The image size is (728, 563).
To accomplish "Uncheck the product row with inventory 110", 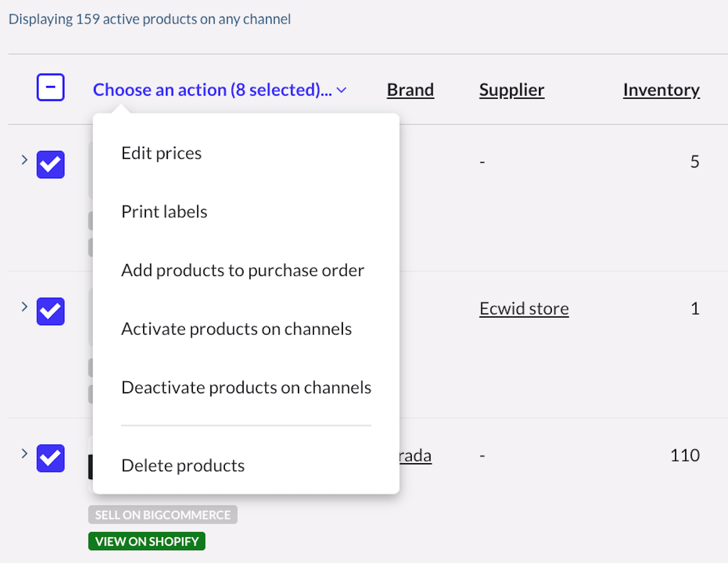I will (x=51, y=458).
